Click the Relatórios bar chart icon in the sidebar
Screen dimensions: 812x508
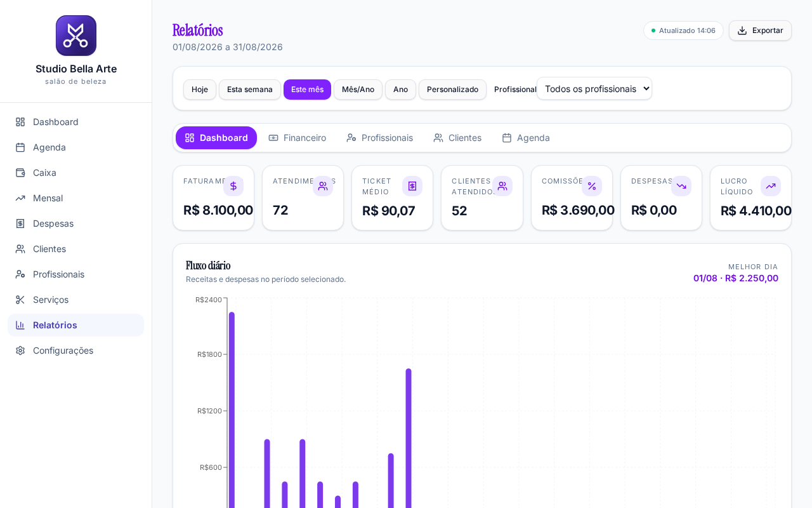(x=20, y=325)
